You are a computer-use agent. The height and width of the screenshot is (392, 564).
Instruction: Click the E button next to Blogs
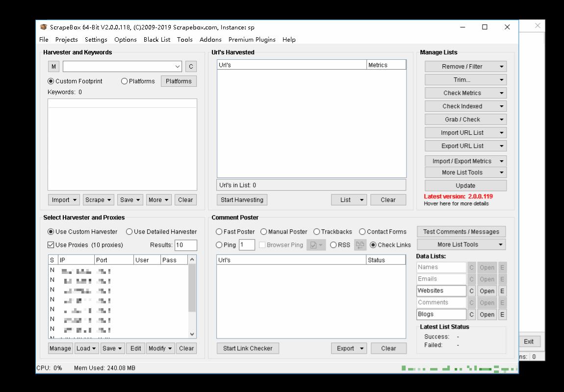[x=502, y=314]
